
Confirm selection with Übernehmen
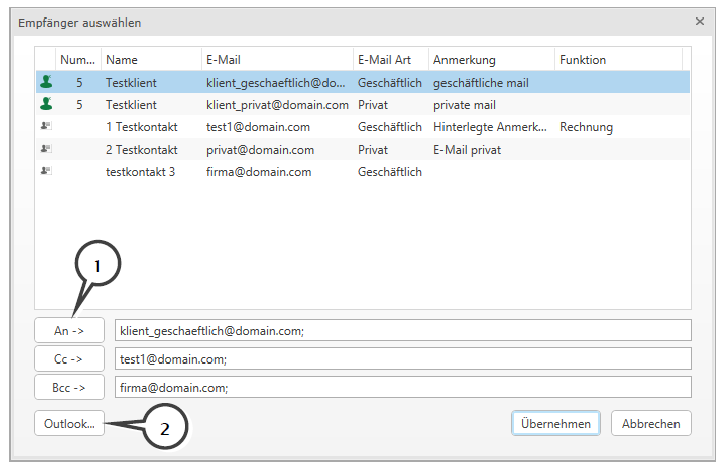(556, 424)
